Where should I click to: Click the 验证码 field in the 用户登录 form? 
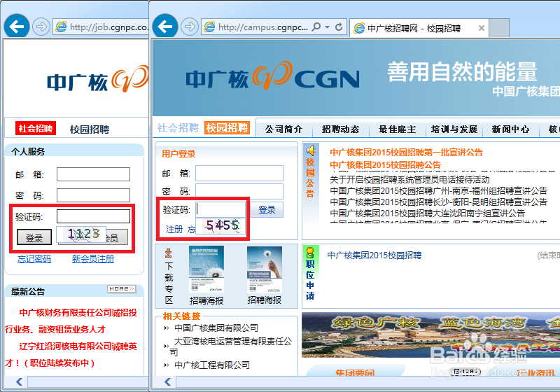[220, 209]
